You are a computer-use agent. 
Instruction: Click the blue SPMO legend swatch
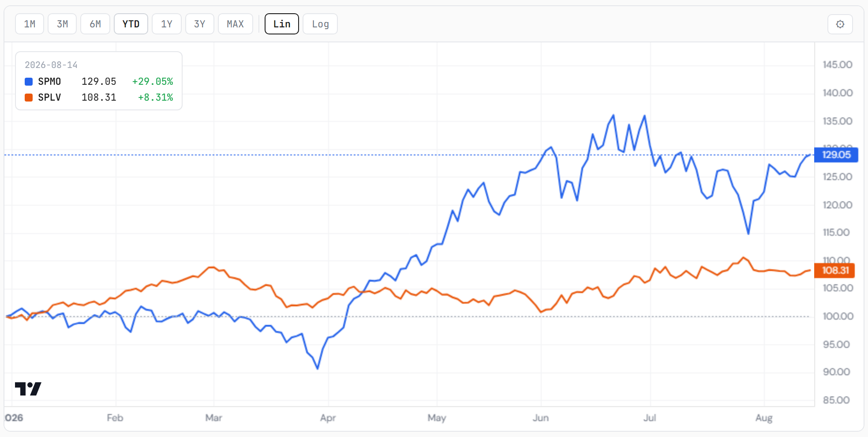point(29,82)
